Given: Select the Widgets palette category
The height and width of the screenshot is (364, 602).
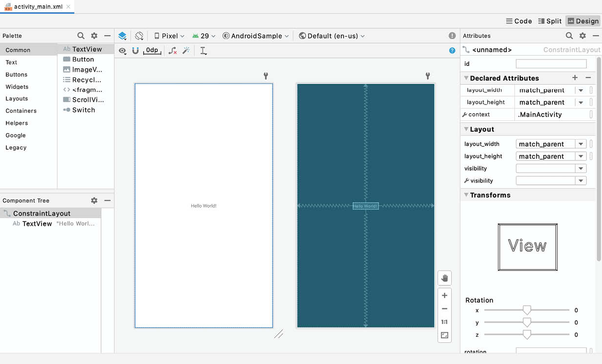Looking at the screenshot, I should coord(28,86).
